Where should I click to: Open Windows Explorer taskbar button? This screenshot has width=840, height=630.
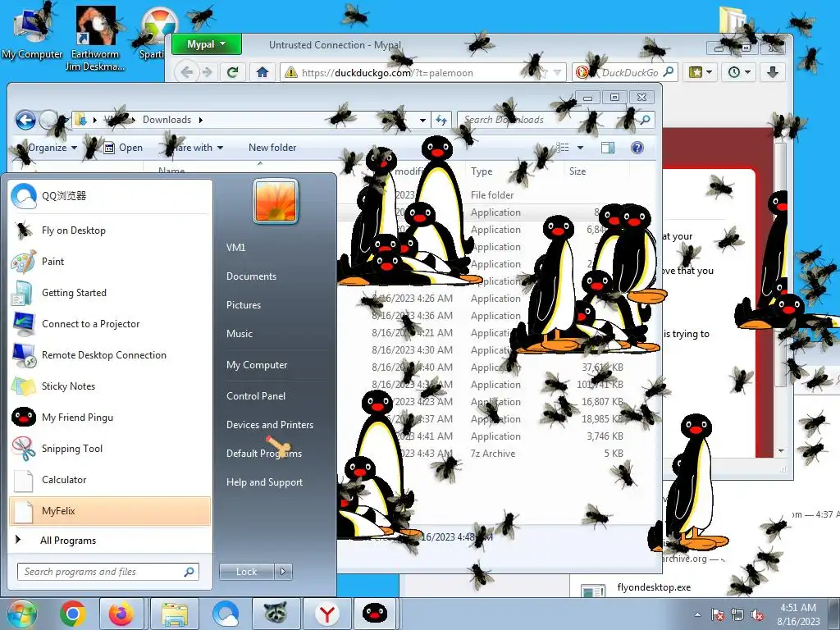(175, 614)
